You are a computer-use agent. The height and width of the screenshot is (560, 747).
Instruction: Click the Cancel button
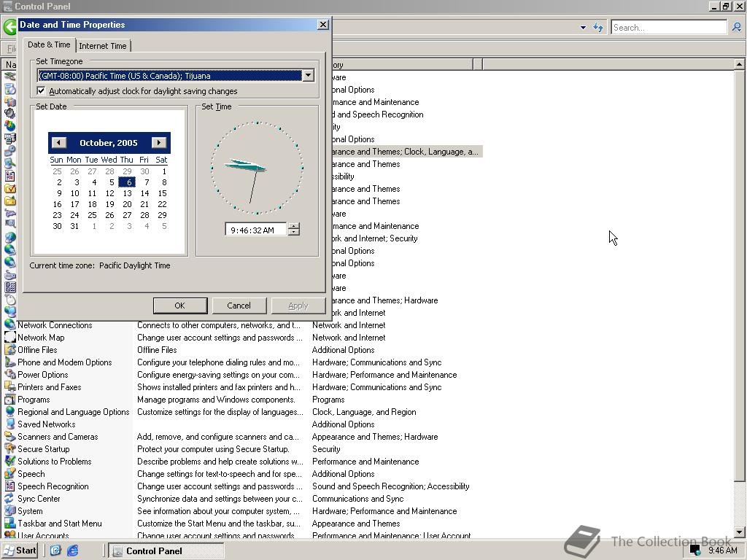tap(239, 306)
